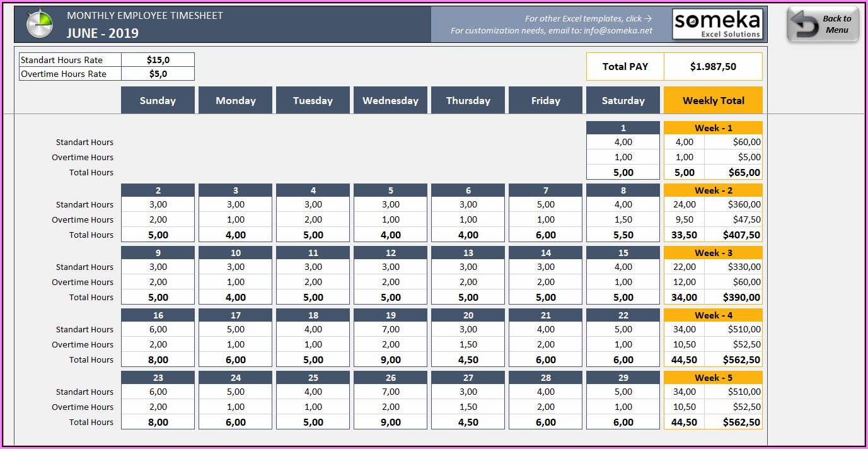
Task: Click the day 19 date header
Action: 390,315
